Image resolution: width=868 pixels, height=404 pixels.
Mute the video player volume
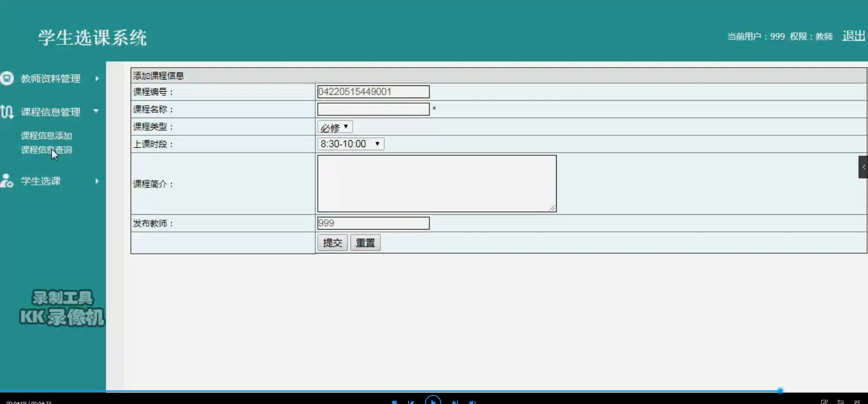pos(473,402)
